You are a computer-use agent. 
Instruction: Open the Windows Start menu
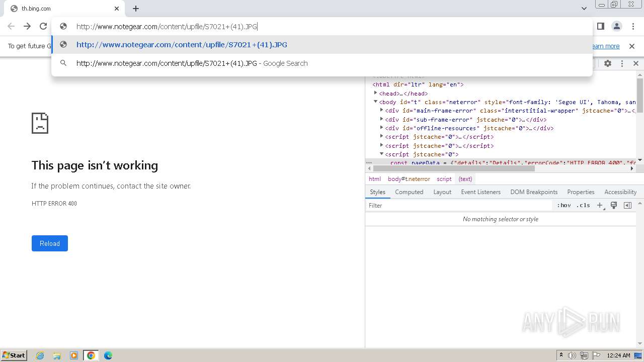pos(14,355)
